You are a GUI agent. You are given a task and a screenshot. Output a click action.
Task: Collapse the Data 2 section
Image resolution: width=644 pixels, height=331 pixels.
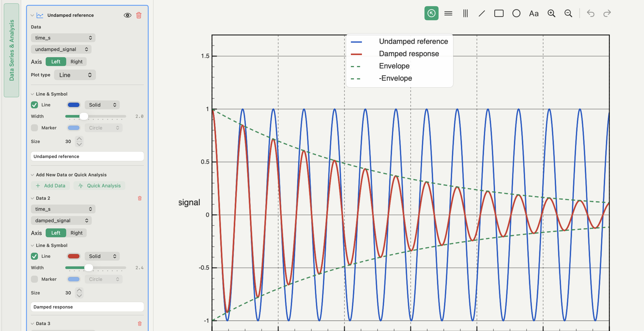click(x=32, y=198)
